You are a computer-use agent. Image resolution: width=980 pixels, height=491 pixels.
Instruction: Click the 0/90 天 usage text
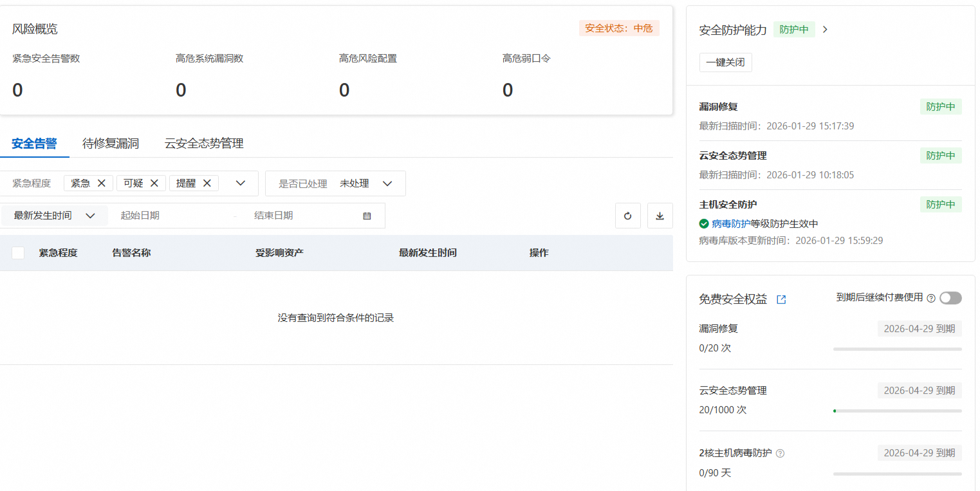(716, 473)
